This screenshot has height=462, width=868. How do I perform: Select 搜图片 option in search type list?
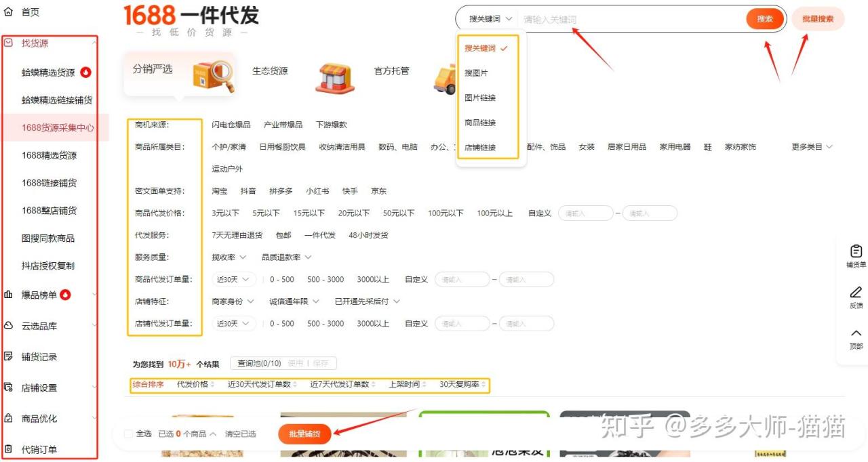[476, 73]
